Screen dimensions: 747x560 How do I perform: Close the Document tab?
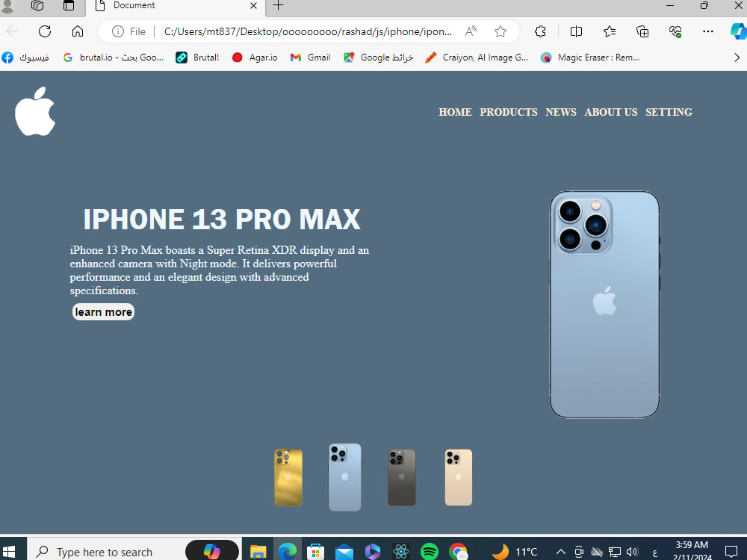[x=253, y=6]
